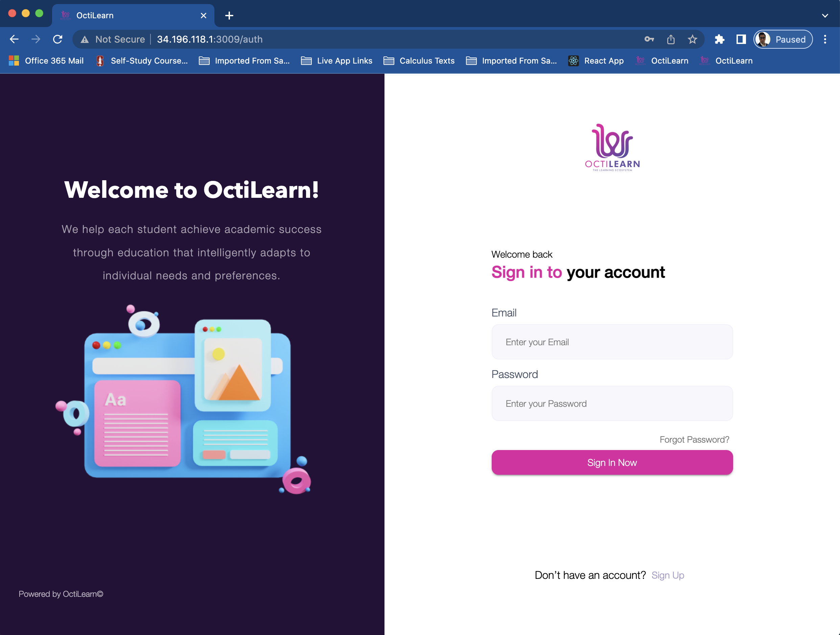Open the Extensions puzzle-piece icon

click(x=719, y=39)
